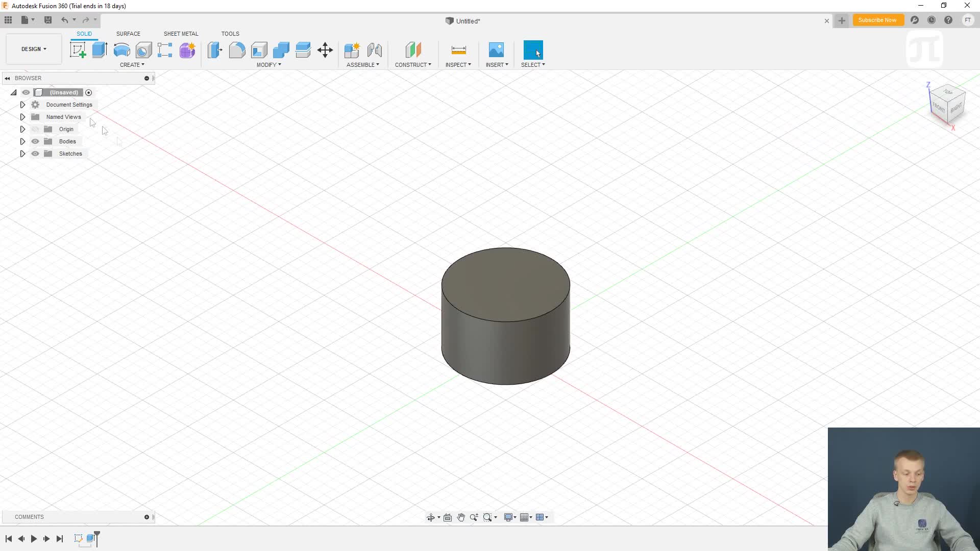This screenshot has width=980, height=551.
Task: Select the Press Pull tool
Action: tap(215, 50)
